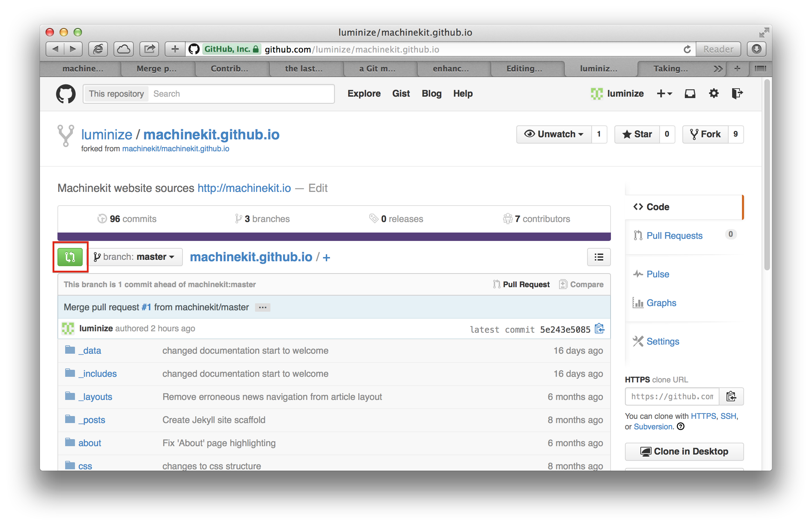This screenshot has height=526, width=812.
Task: Show hidden tabs via double chevron
Action: (x=718, y=69)
